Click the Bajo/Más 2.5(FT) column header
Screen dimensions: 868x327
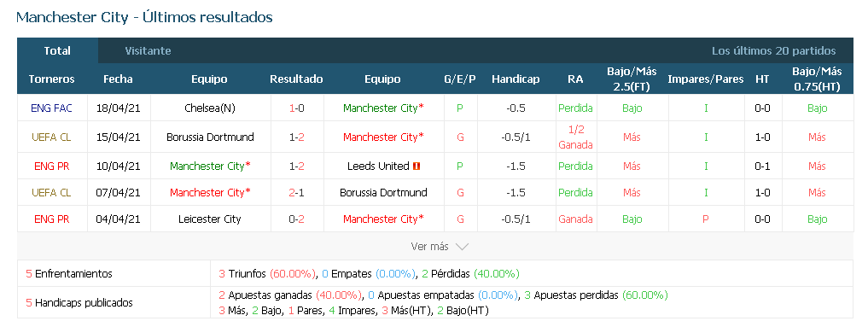(x=632, y=79)
